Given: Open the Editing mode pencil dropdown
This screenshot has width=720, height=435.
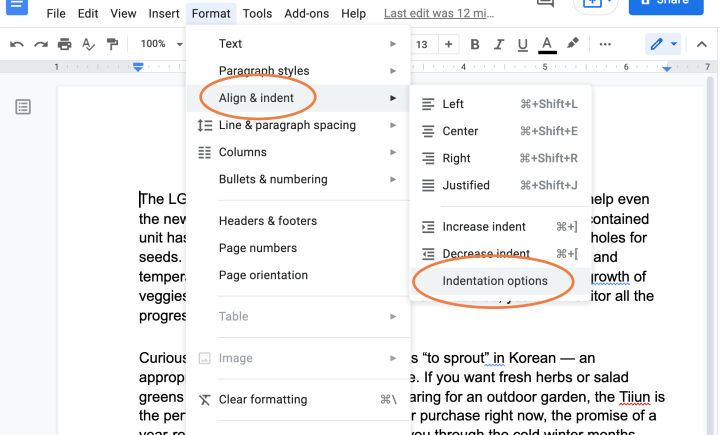Looking at the screenshot, I should pyautogui.click(x=663, y=44).
